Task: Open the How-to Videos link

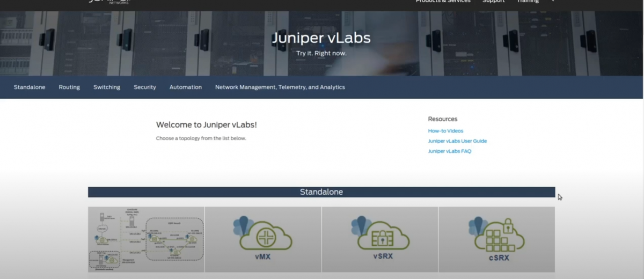Action: point(445,131)
